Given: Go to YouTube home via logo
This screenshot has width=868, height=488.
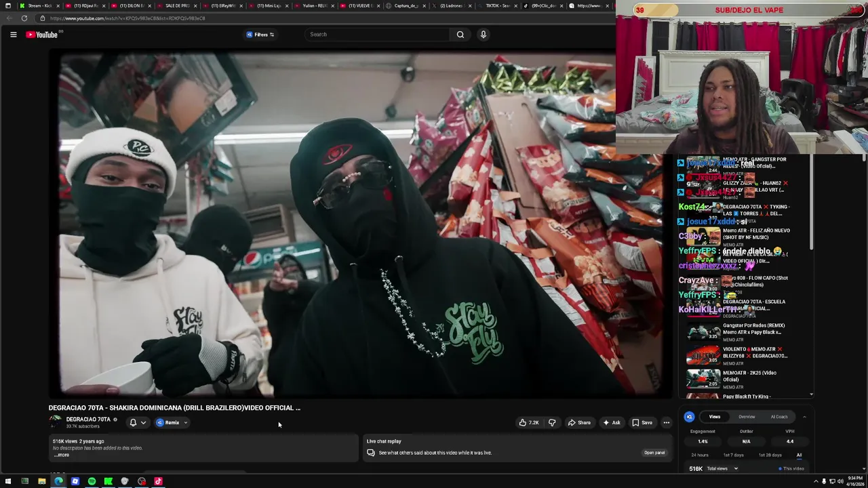Looking at the screenshot, I should [42, 35].
